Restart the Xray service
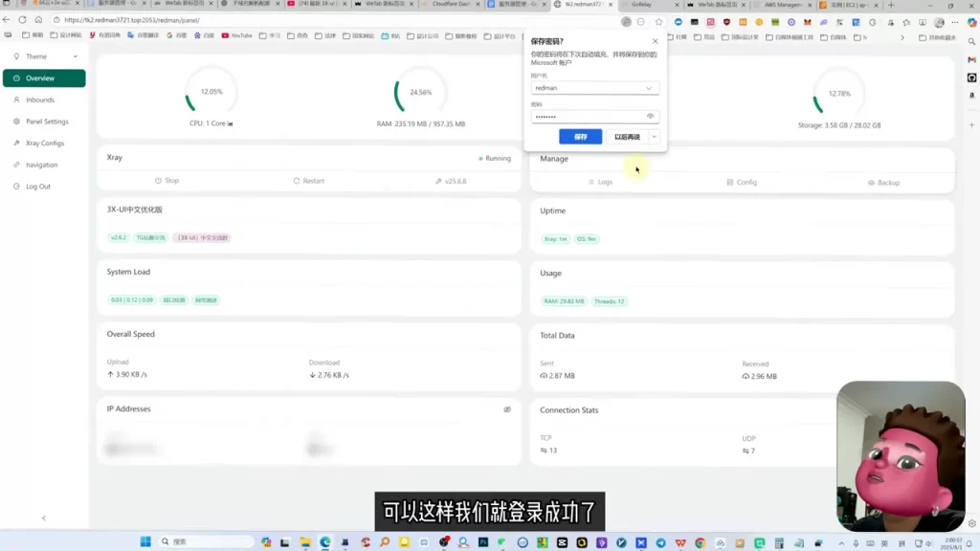This screenshot has height=551, width=980. [309, 181]
